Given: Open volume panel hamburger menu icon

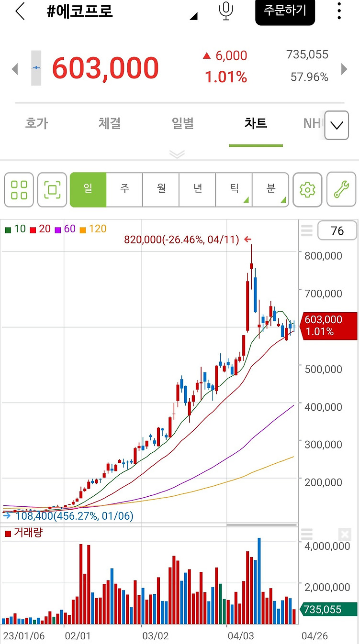Looking at the screenshot, I should tap(306, 534).
